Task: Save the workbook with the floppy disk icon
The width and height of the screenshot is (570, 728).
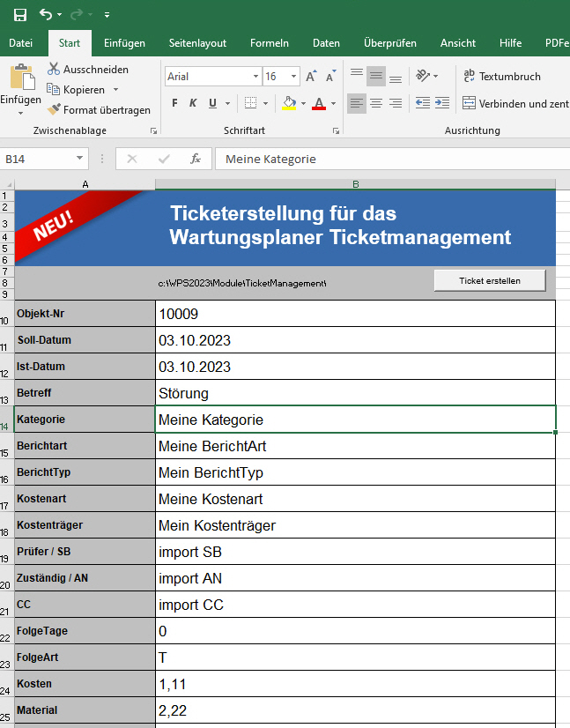Action: coord(20,15)
